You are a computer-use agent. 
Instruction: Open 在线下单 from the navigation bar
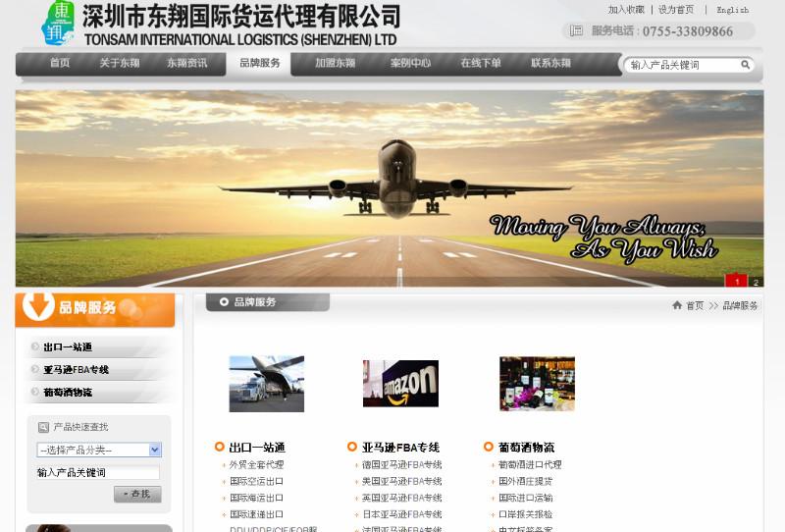pos(481,63)
